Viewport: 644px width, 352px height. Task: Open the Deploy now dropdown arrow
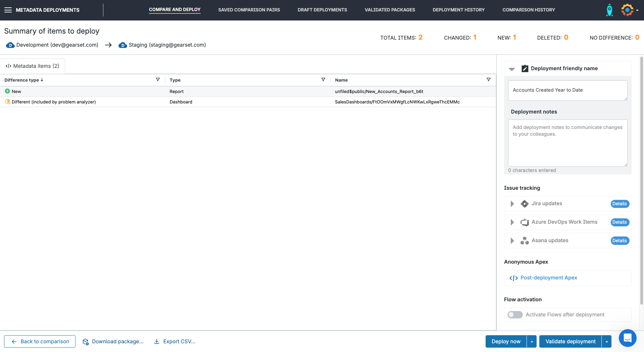[532, 342]
